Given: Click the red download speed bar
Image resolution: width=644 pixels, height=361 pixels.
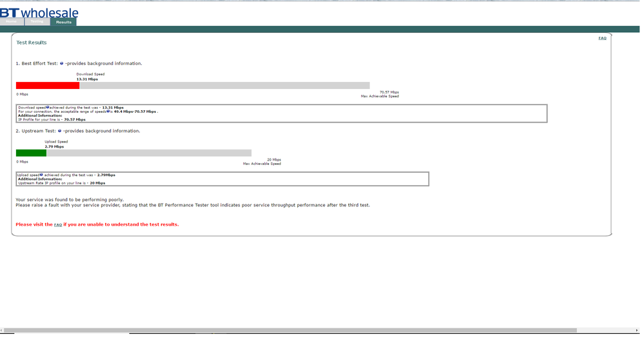Looking at the screenshot, I should (x=48, y=86).
